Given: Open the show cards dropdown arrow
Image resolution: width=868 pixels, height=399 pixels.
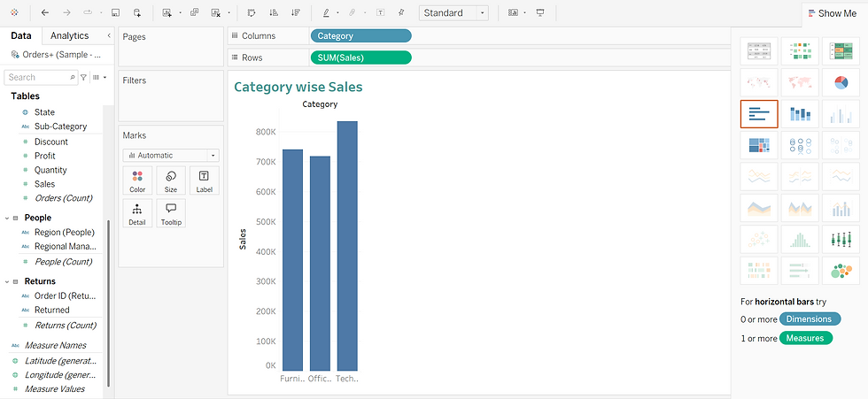Looking at the screenshot, I should click(x=524, y=12).
